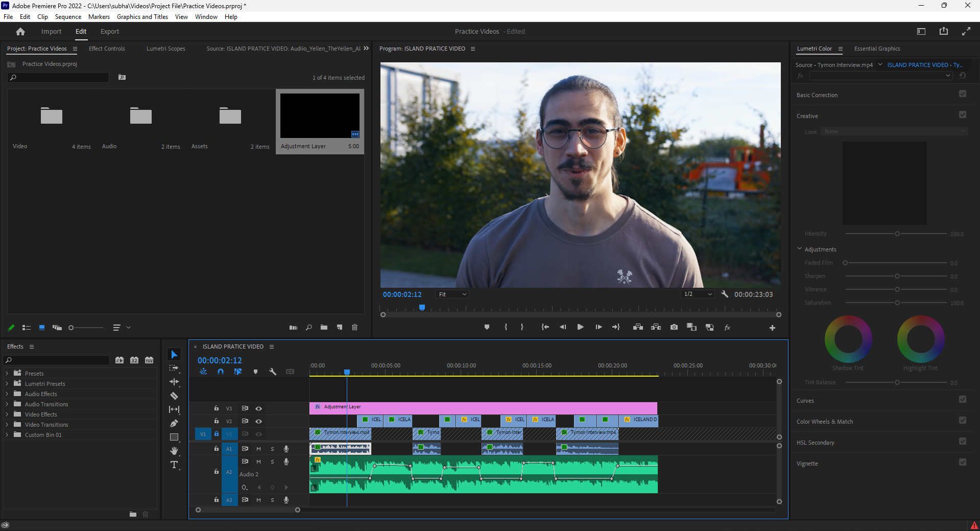Mute the A1 audio track

[258, 449]
